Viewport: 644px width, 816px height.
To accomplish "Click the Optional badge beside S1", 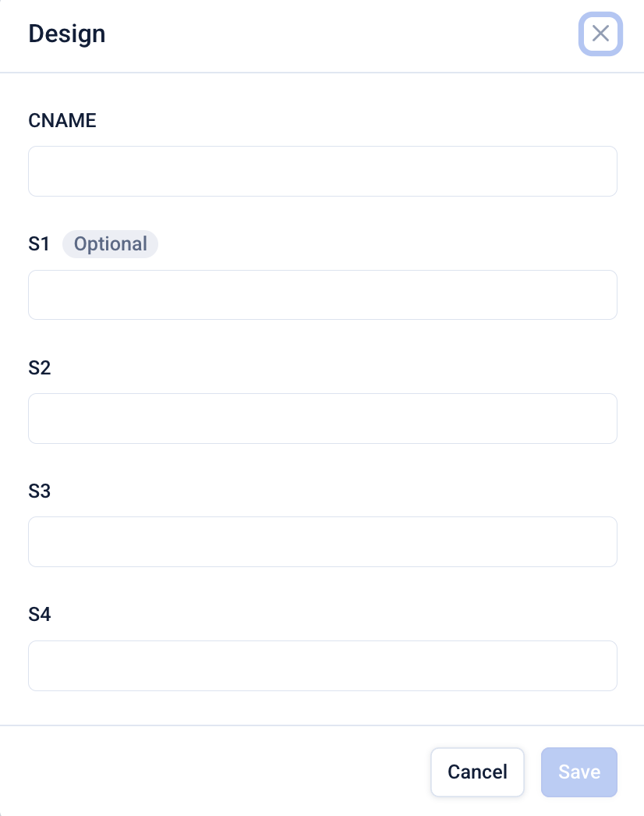I will coord(110,244).
